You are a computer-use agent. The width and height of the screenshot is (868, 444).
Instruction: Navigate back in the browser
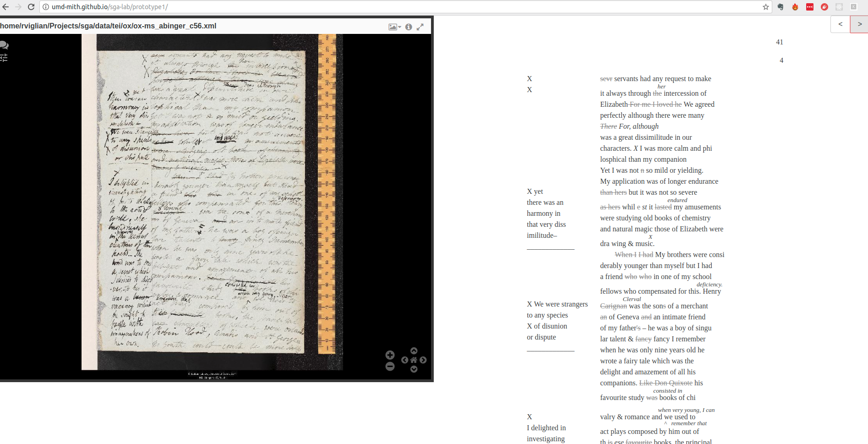click(5, 7)
